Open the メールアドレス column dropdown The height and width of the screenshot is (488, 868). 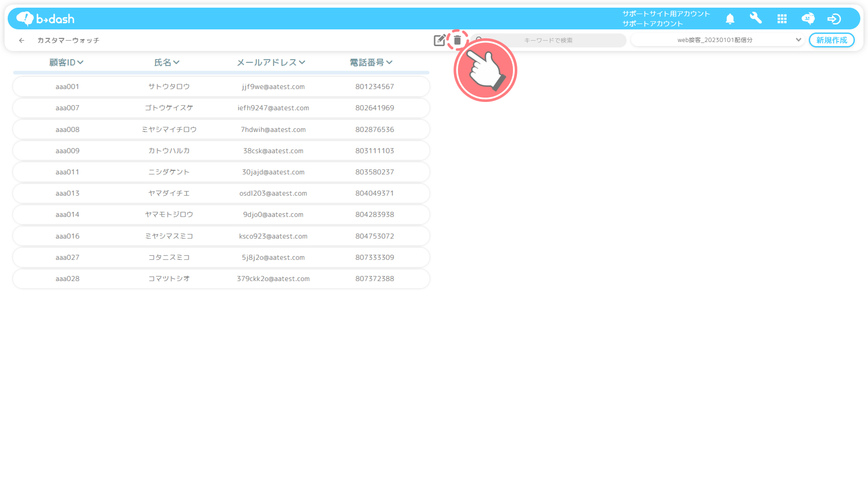(302, 62)
